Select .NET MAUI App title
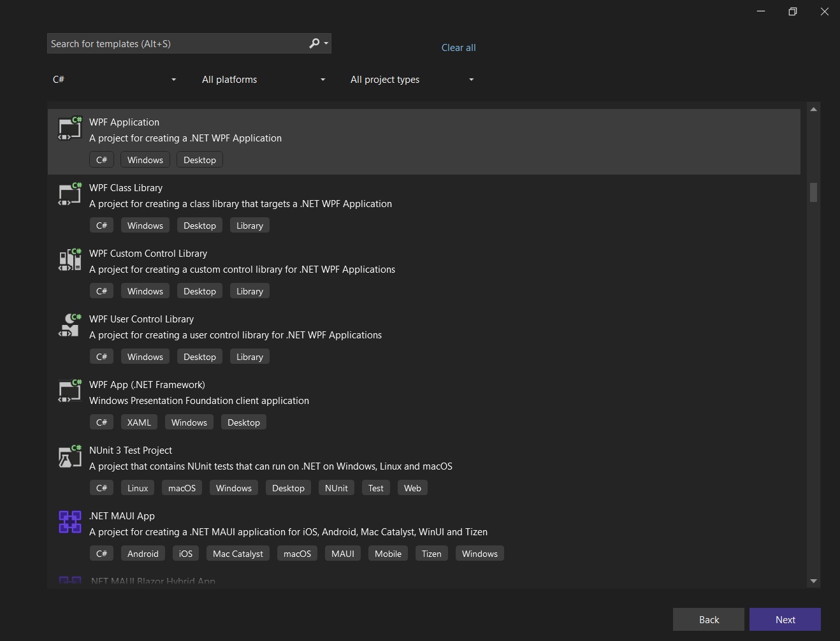The width and height of the screenshot is (840, 641). (122, 516)
